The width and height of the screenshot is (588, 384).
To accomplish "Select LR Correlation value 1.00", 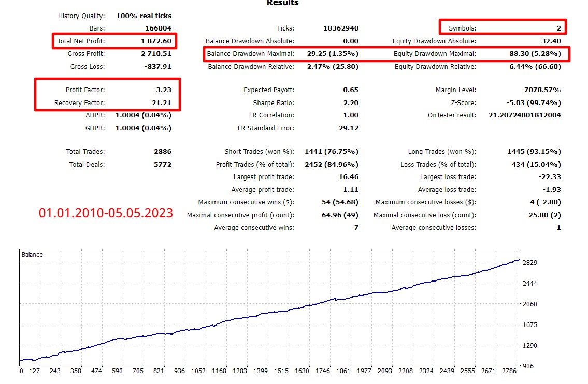I will click(x=351, y=115).
